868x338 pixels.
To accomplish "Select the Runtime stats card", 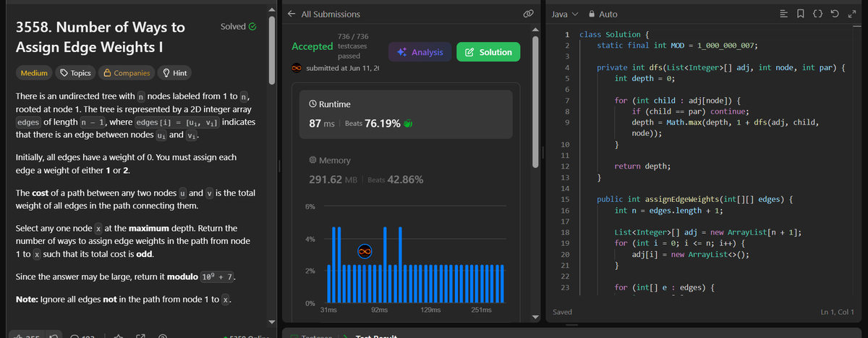I will (406, 114).
